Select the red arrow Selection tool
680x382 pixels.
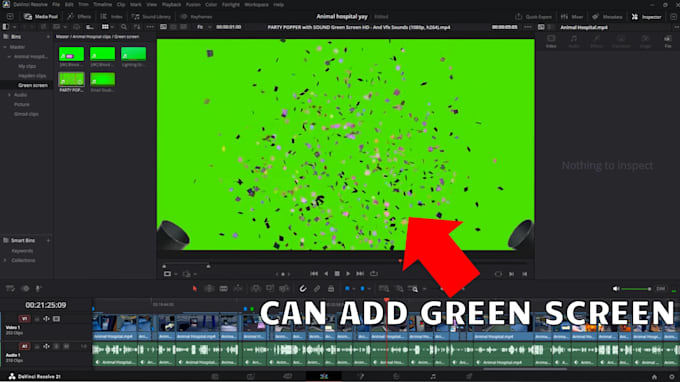(195, 289)
